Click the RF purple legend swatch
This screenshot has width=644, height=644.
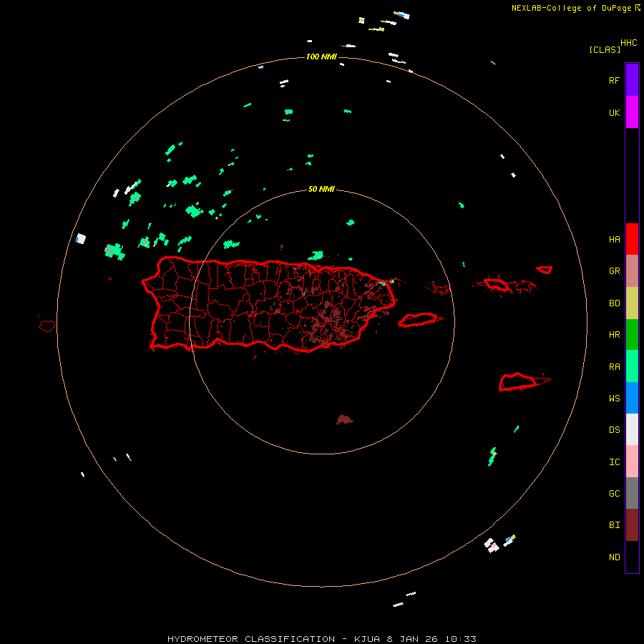[632, 79]
